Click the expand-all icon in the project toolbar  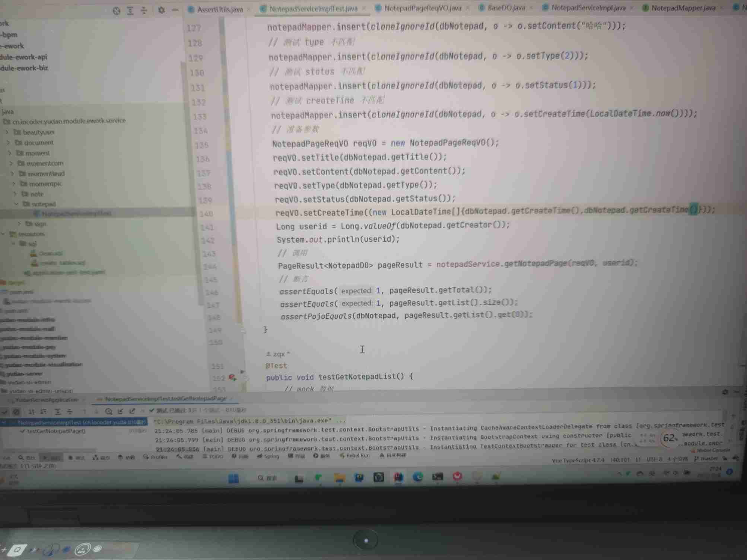tap(130, 11)
